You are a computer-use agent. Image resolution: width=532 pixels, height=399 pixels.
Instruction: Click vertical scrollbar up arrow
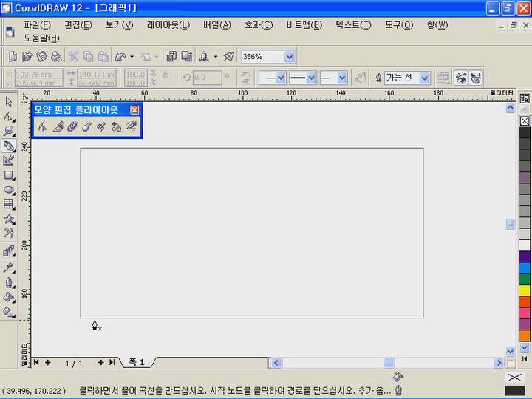click(511, 108)
